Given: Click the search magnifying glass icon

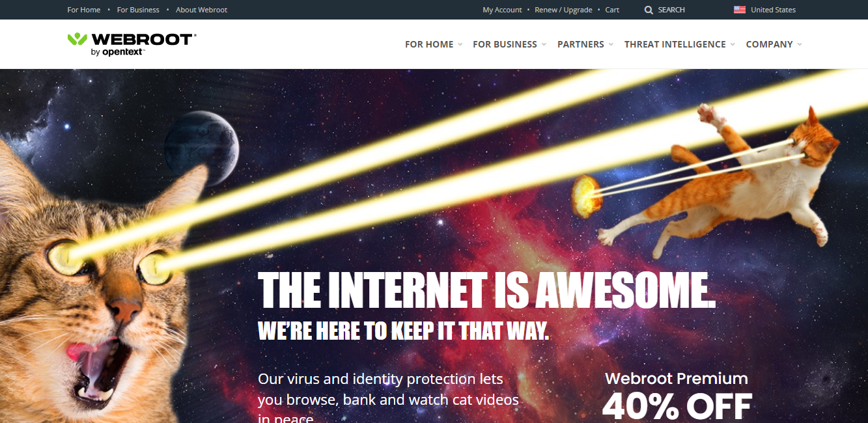Looking at the screenshot, I should [649, 10].
